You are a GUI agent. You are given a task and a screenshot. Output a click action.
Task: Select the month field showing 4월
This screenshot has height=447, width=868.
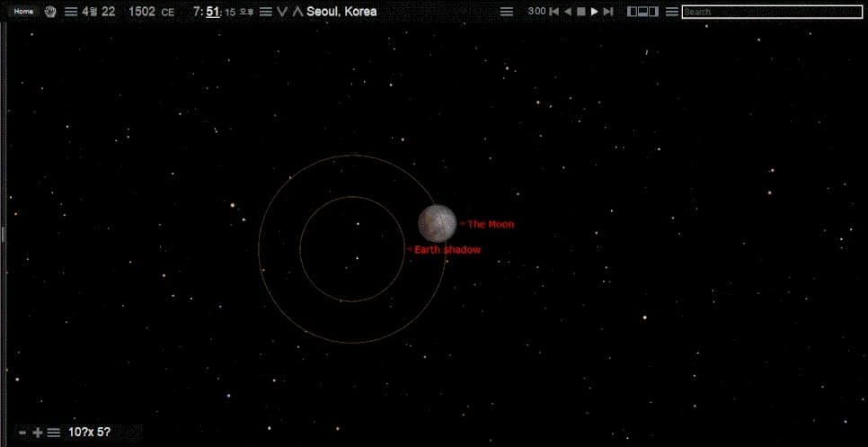(x=90, y=12)
